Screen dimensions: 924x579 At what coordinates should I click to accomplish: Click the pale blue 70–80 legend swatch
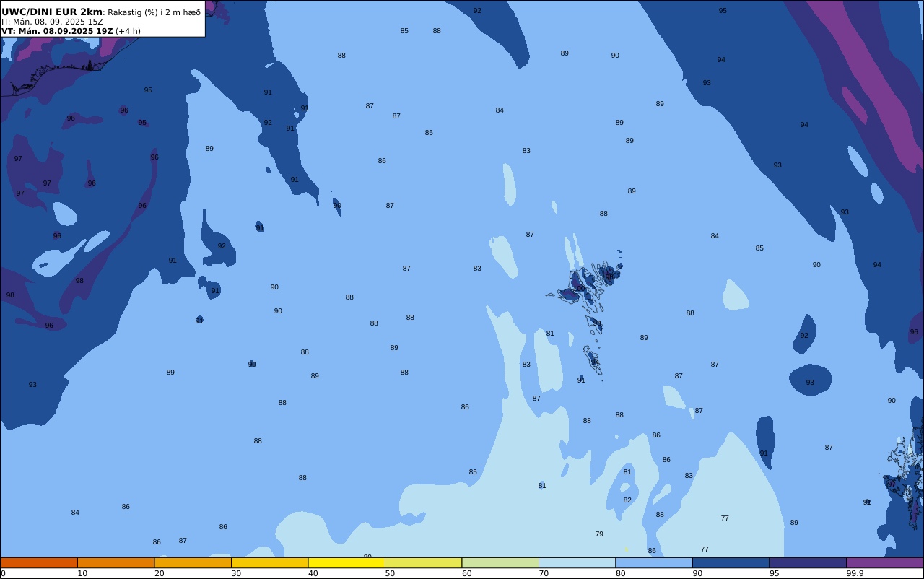577,562
